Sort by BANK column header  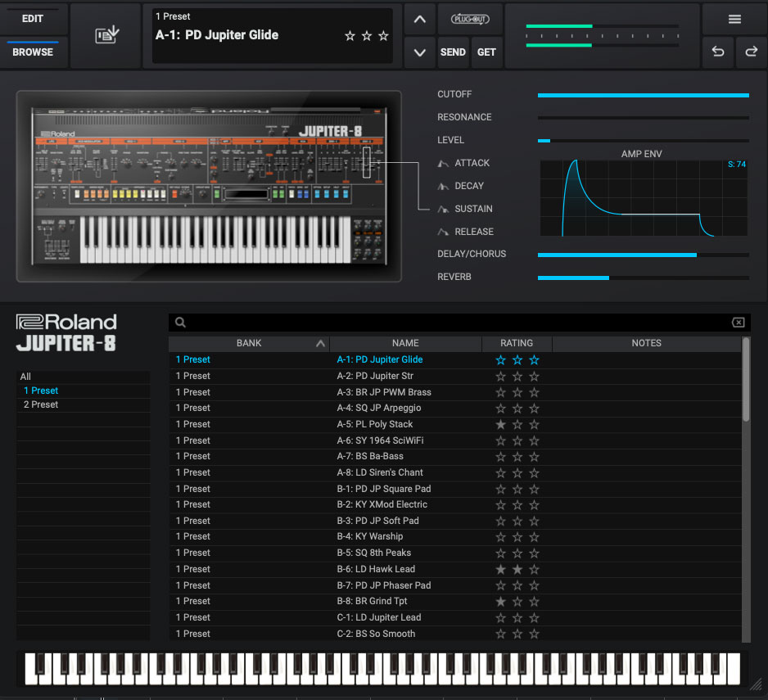[249, 343]
